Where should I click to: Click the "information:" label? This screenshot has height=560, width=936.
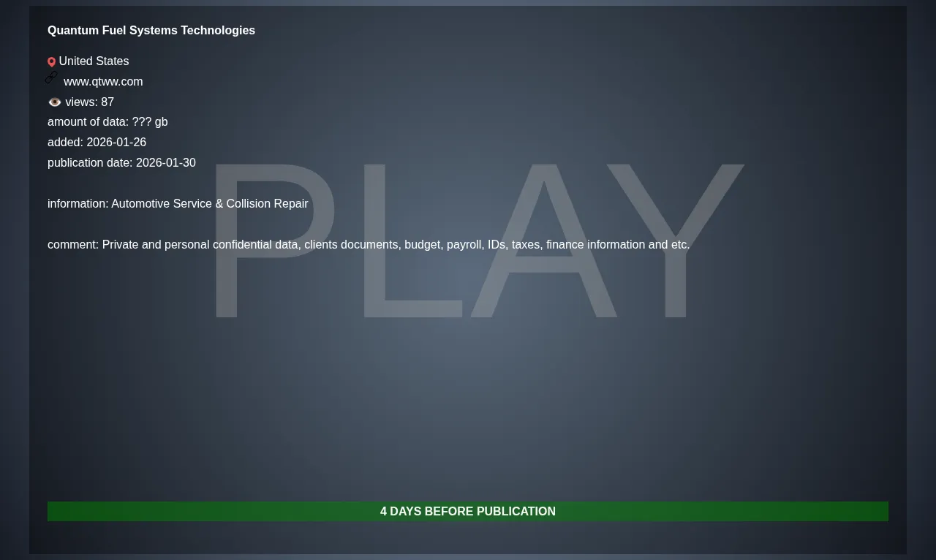click(x=78, y=204)
